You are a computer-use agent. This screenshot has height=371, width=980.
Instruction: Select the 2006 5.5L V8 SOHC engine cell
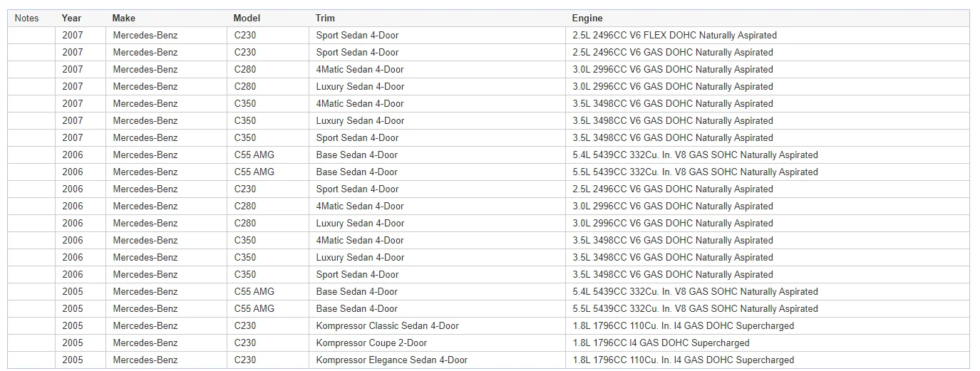click(x=768, y=172)
